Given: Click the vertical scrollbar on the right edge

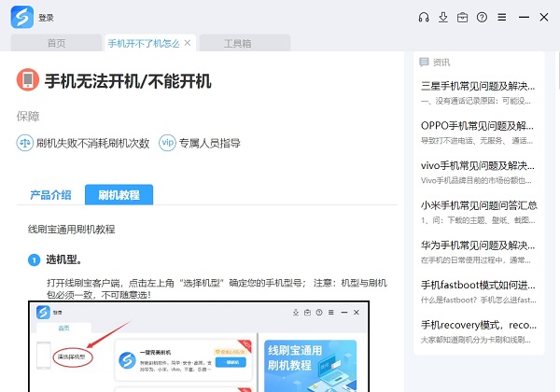Looking at the screenshot, I should pos(558,70).
